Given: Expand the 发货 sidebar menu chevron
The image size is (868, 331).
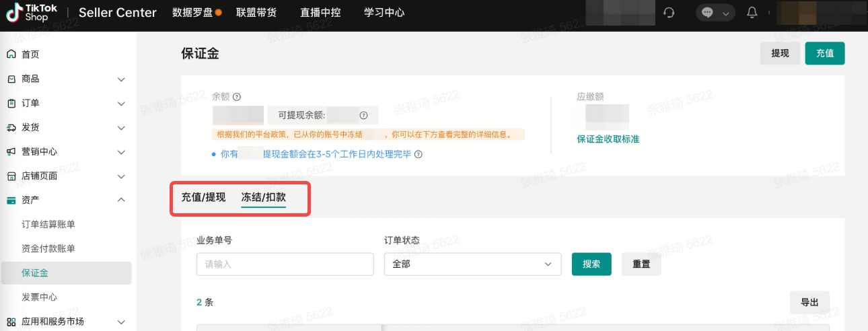Looking at the screenshot, I should pos(121,128).
